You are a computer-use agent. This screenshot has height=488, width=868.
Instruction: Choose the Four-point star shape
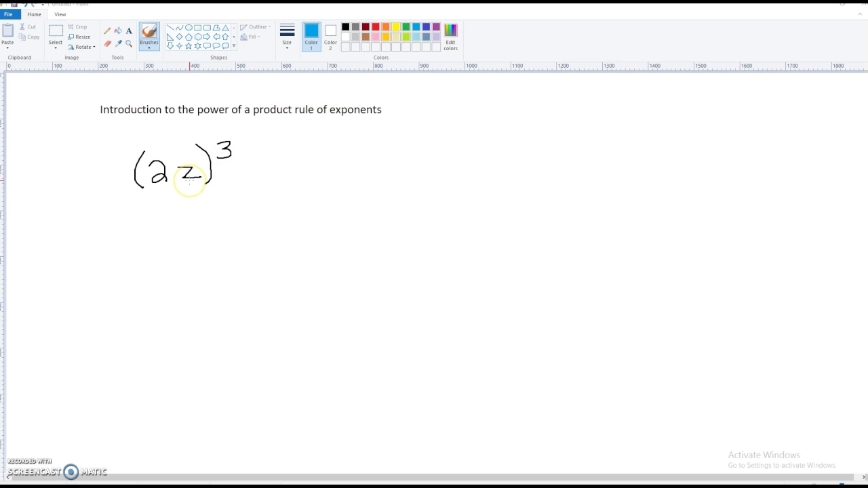179,45
